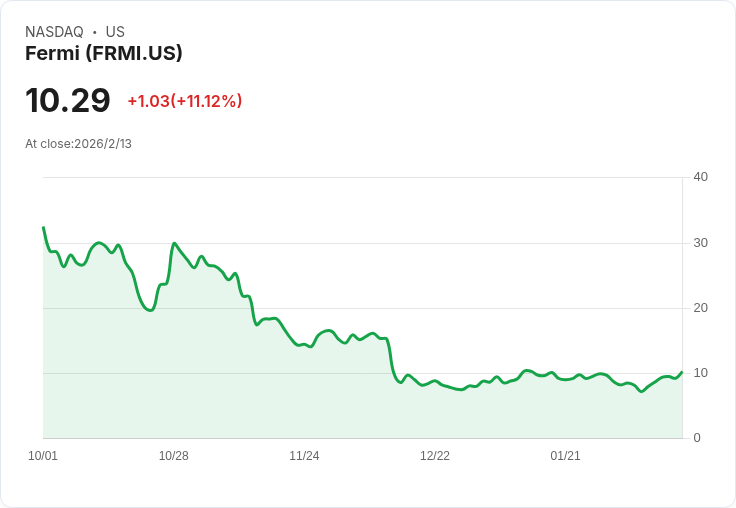
Task: Click the US market label
Action: (115, 32)
